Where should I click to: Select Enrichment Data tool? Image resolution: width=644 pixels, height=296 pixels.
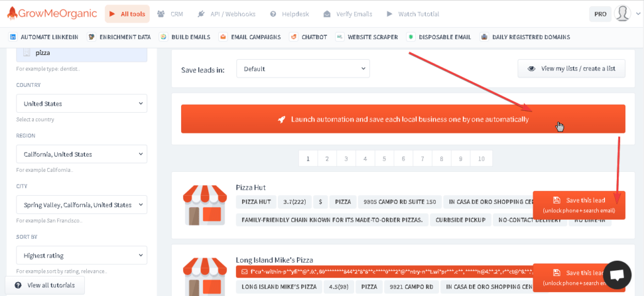point(119,37)
